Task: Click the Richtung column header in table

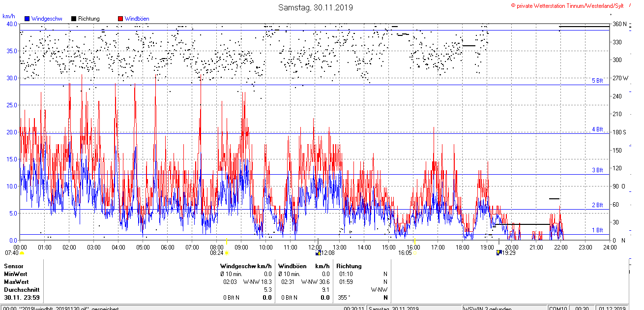Action: click(349, 266)
